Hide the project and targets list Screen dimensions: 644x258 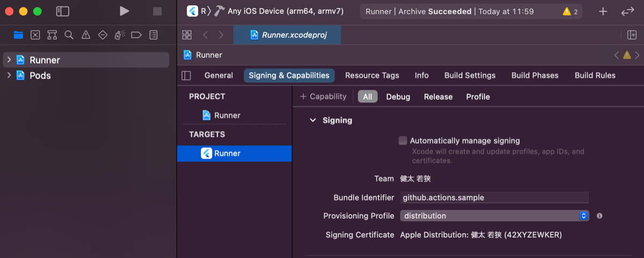pyautogui.click(x=186, y=76)
